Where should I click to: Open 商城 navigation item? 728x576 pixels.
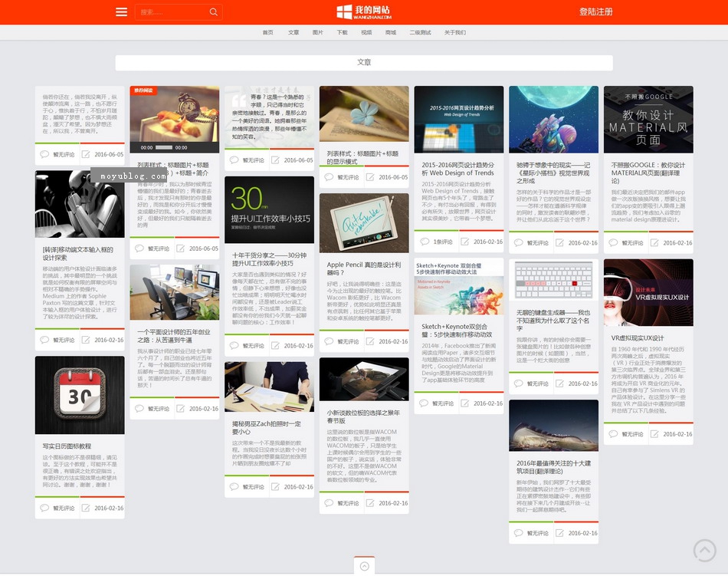391,32
